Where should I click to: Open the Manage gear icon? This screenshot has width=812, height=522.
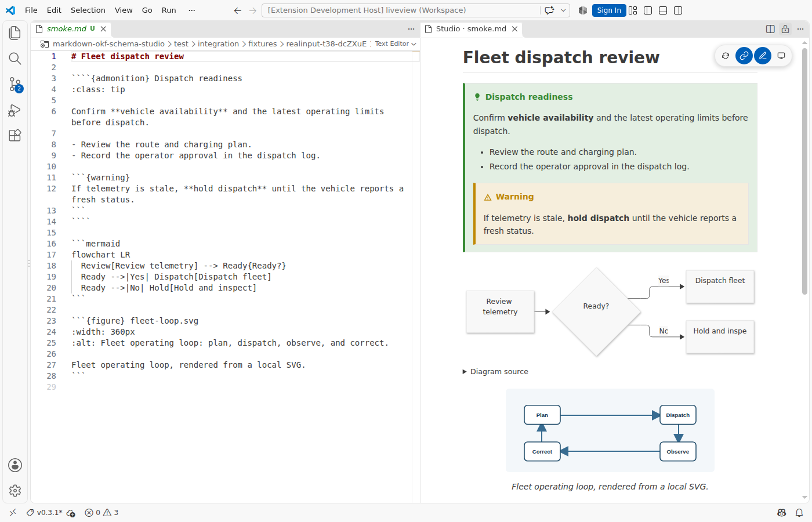[x=15, y=491]
